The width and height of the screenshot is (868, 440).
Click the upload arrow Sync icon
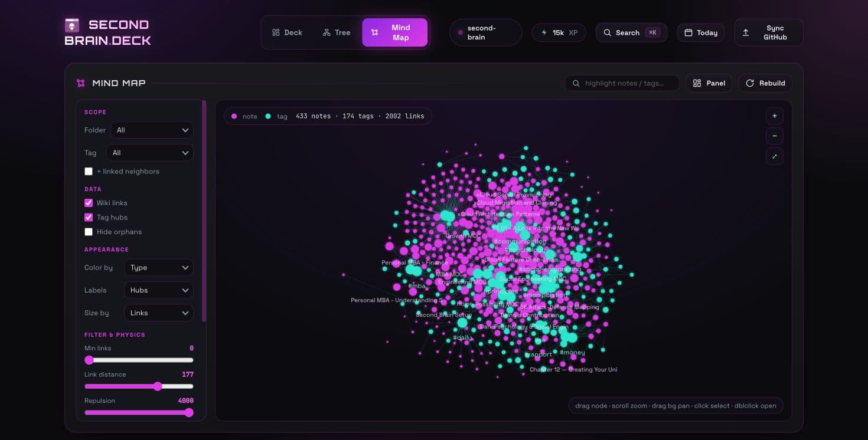pos(746,32)
